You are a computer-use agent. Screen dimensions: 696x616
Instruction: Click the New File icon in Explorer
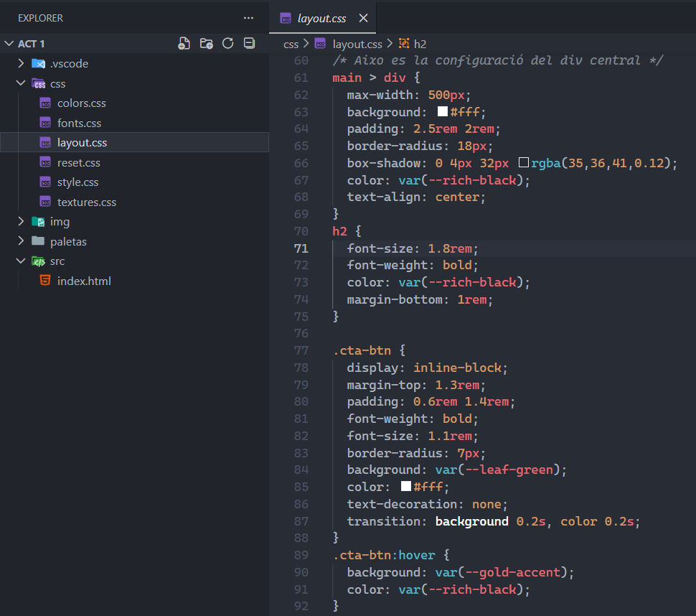pos(184,44)
